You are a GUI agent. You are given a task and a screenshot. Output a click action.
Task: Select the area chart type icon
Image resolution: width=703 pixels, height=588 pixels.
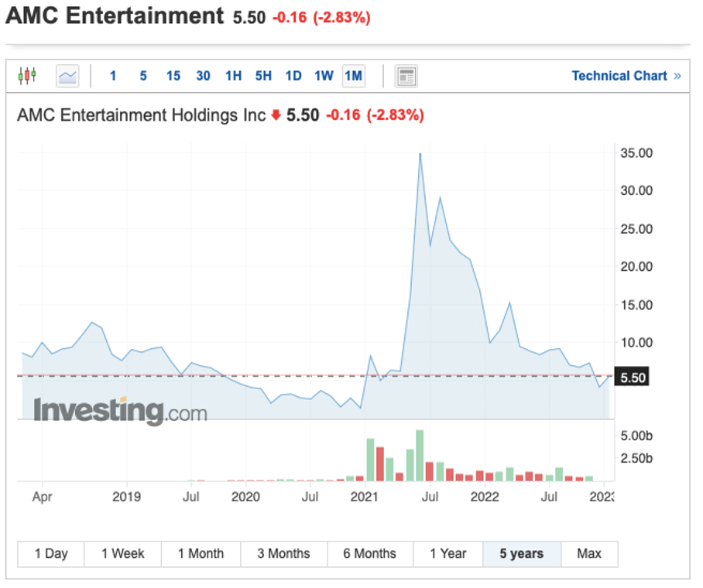pyautogui.click(x=67, y=76)
